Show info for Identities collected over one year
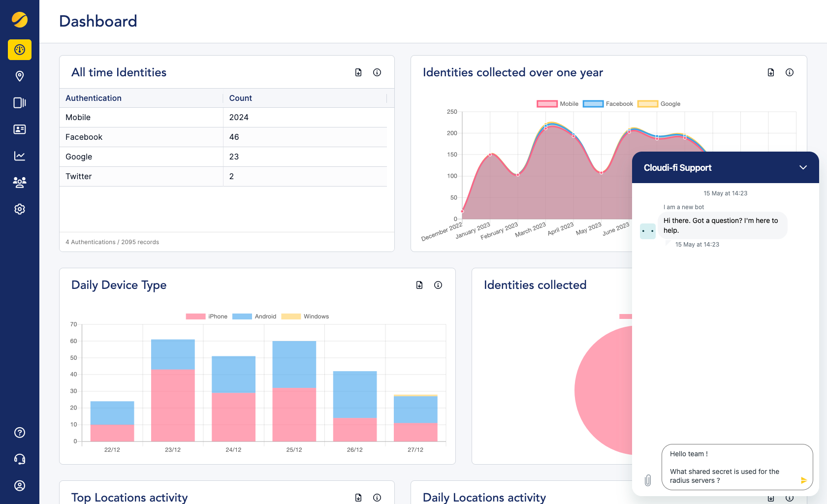This screenshot has width=827, height=504. pyautogui.click(x=790, y=72)
